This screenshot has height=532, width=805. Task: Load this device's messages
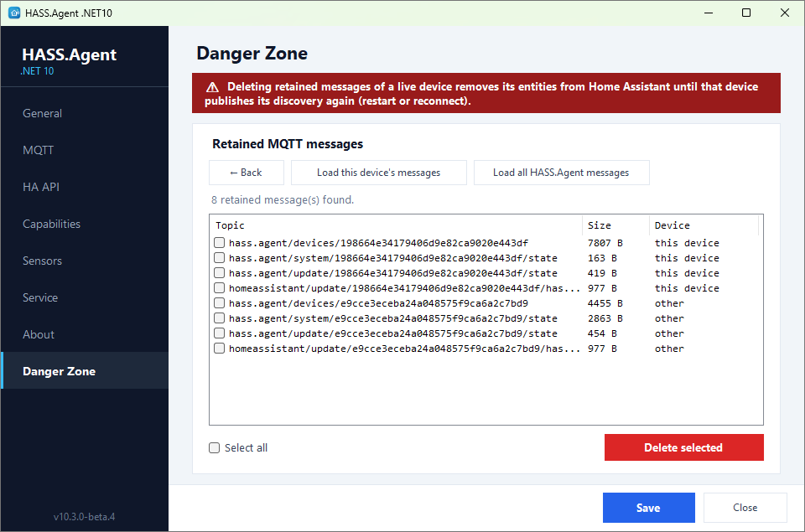[x=379, y=173]
